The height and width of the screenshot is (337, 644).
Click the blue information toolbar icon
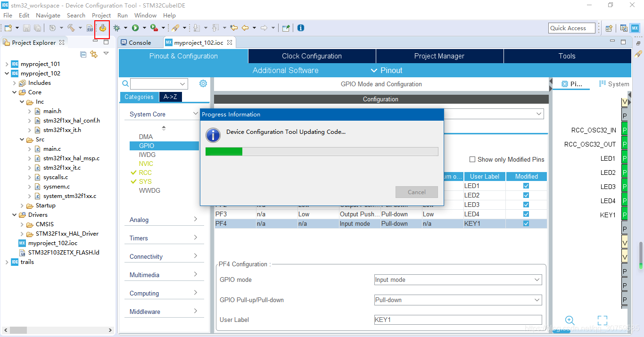coord(301,28)
